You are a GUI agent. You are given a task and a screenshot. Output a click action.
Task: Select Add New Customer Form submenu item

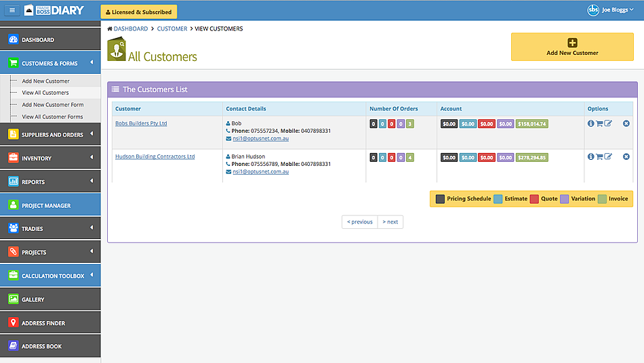(x=53, y=105)
